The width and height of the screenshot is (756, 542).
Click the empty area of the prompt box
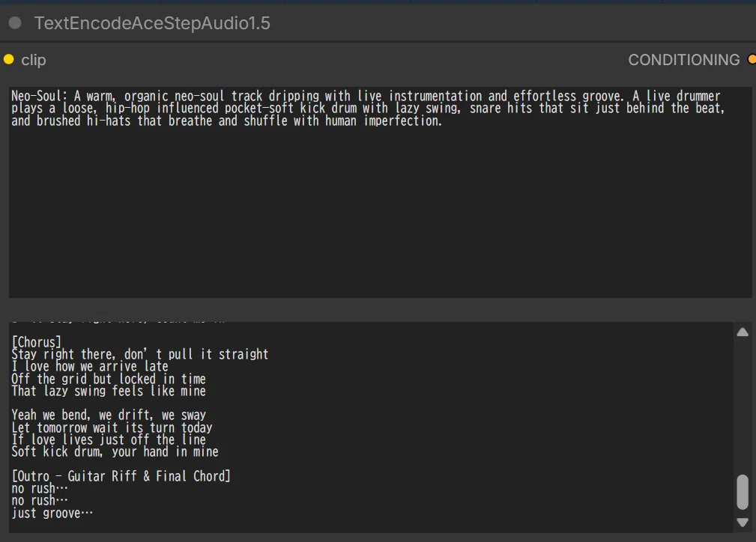pyautogui.click(x=380, y=212)
